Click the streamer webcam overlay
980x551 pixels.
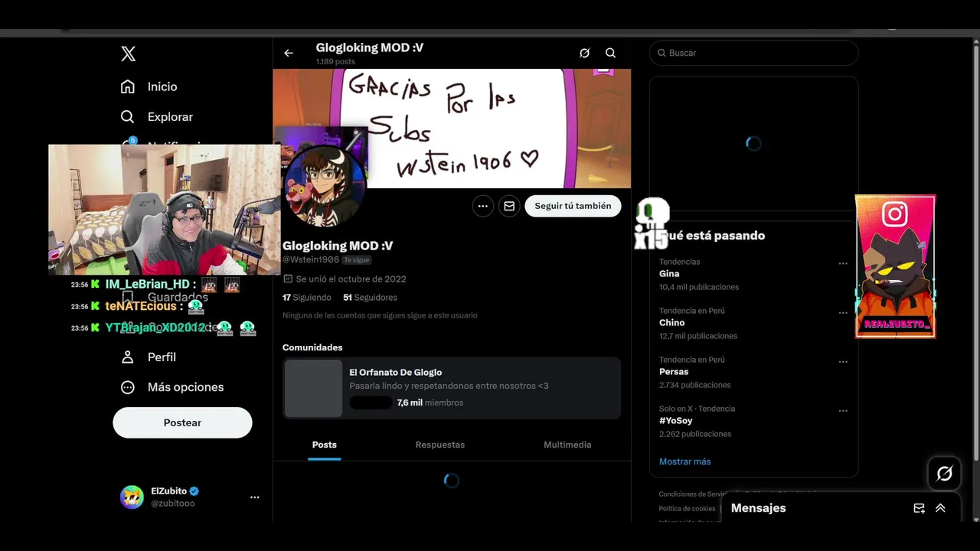(164, 209)
